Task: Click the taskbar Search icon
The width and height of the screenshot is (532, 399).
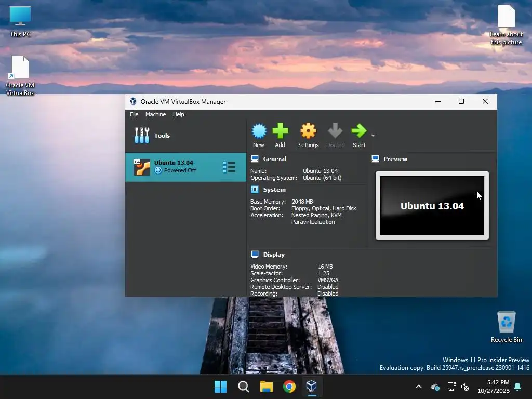Action: [x=243, y=387]
